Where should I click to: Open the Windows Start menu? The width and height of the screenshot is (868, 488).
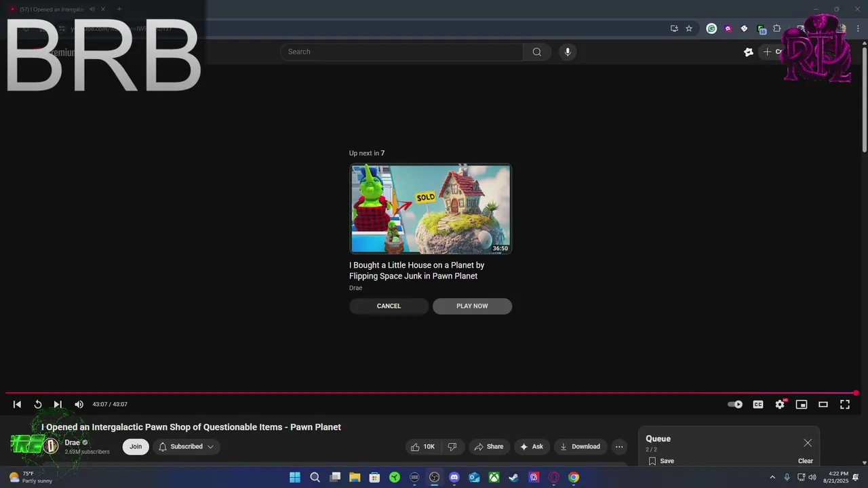[295, 477]
